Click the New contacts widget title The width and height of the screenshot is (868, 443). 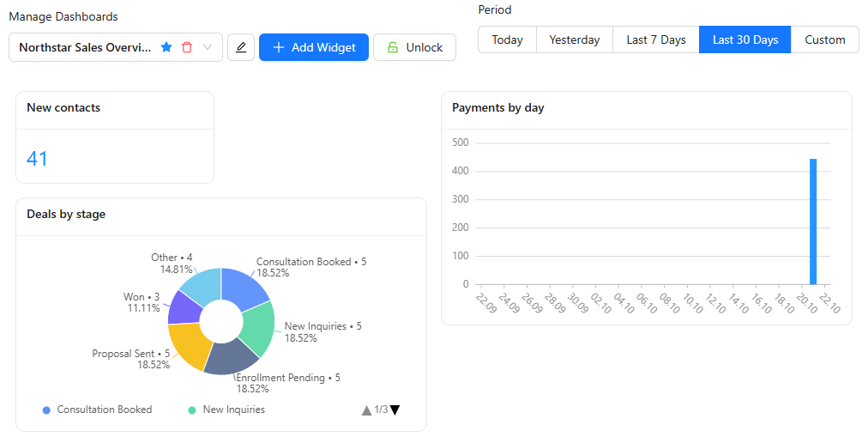[63, 107]
